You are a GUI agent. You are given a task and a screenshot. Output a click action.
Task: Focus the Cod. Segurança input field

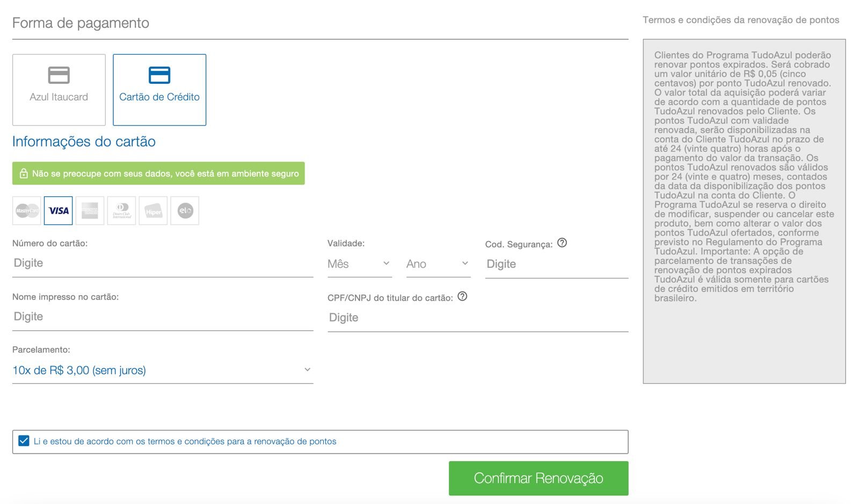(557, 265)
